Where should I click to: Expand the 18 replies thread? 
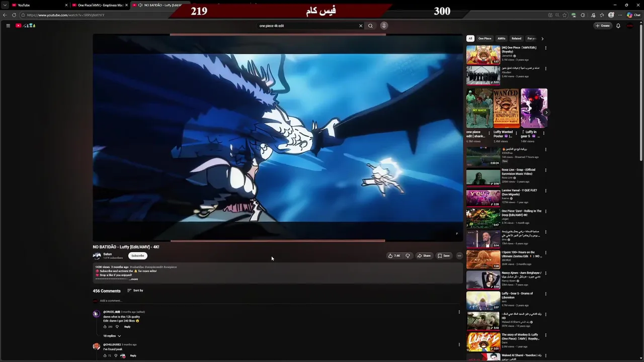coord(112,336)
